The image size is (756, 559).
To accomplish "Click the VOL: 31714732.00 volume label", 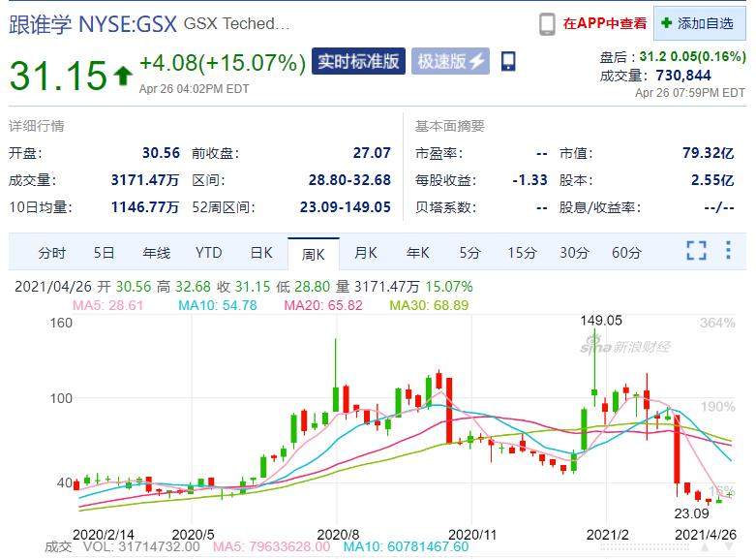I will coord(141,546).
